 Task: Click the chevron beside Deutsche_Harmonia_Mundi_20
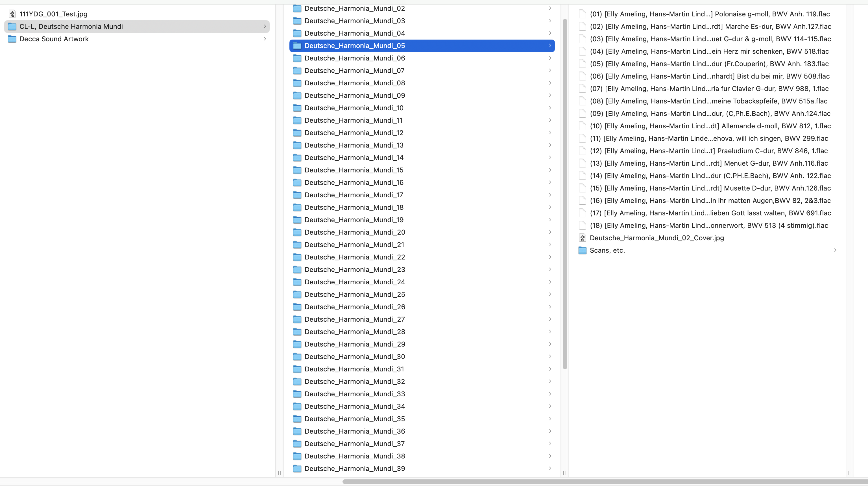coord(550,232)
